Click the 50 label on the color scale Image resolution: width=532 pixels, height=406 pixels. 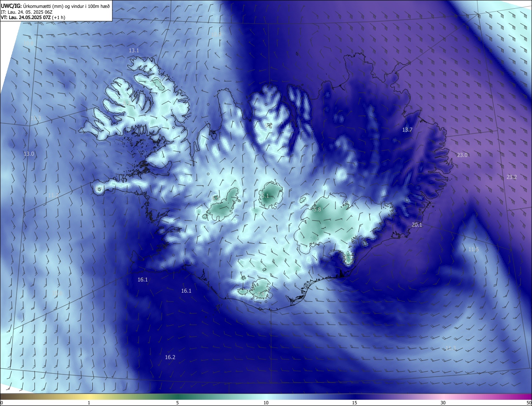[x=529, y=403]
